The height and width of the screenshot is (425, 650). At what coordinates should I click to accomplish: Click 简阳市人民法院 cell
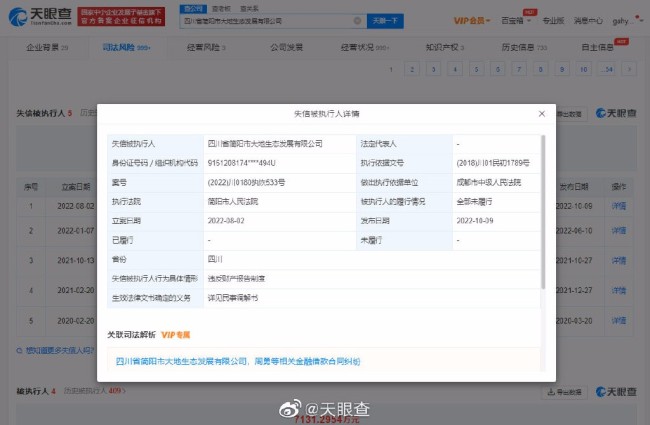(x=233, y=202)
